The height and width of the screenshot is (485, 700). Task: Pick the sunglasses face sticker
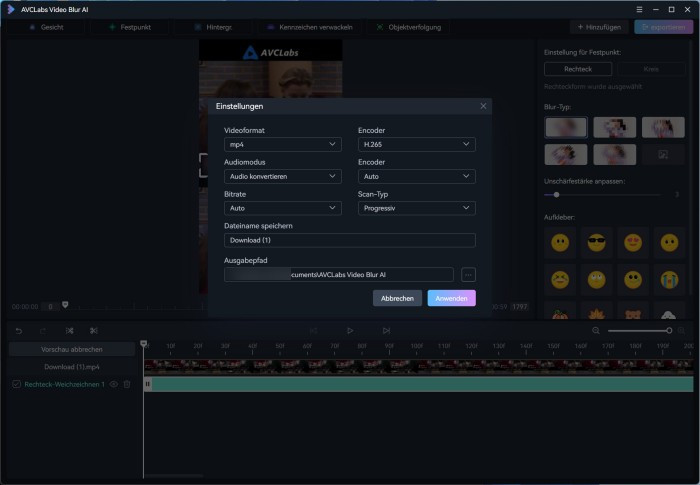[596, 243]
